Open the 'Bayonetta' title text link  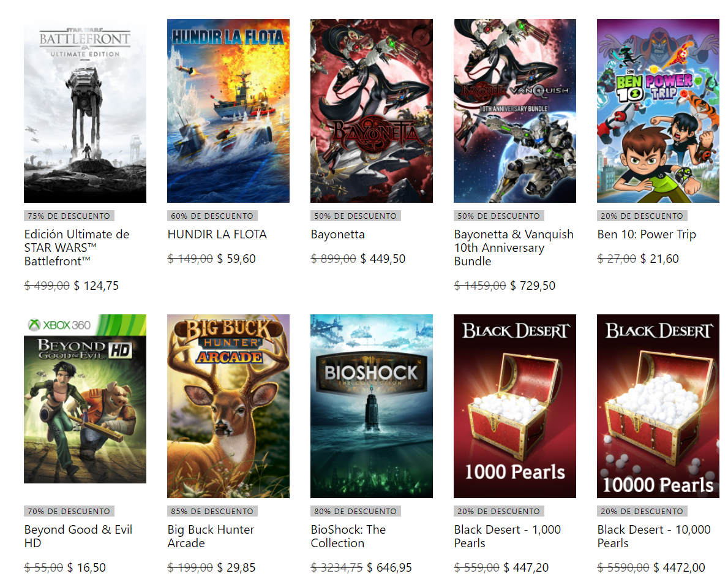point(338,234)
